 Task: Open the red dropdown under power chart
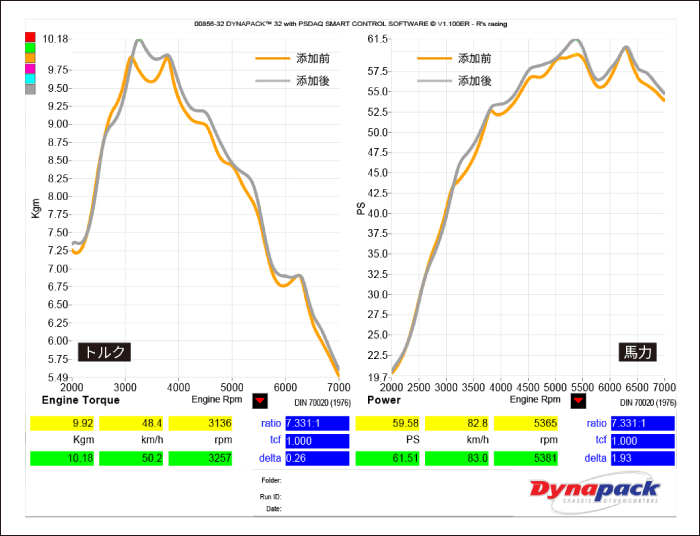click(x=578, y=400)
